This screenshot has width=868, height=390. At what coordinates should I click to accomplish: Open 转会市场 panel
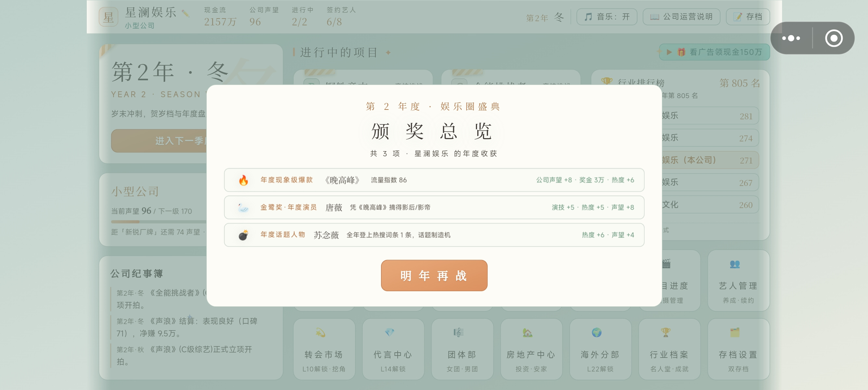click(x=324, y=350)
